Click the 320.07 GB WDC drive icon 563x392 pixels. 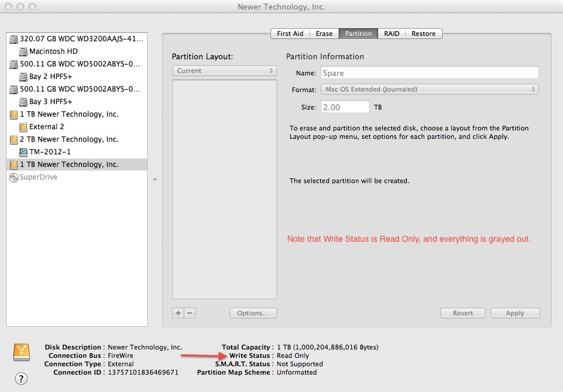pyautogui.click(x=14, y=39)
